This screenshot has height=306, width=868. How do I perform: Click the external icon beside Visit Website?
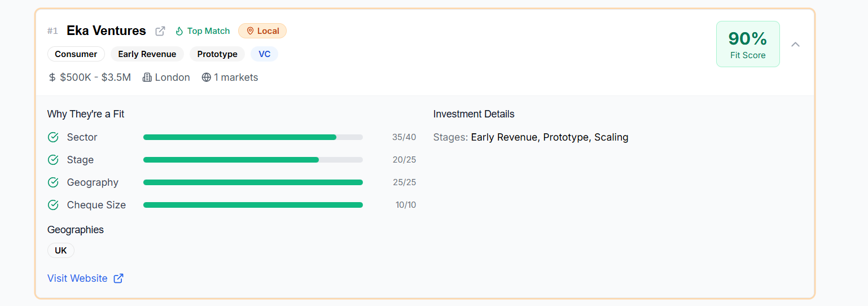pos(119,278)
